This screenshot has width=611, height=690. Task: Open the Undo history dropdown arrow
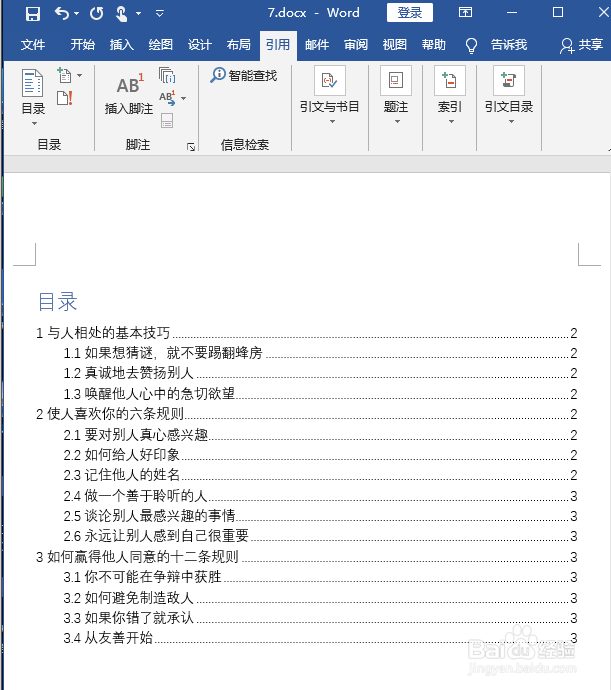tap(77, 14)
